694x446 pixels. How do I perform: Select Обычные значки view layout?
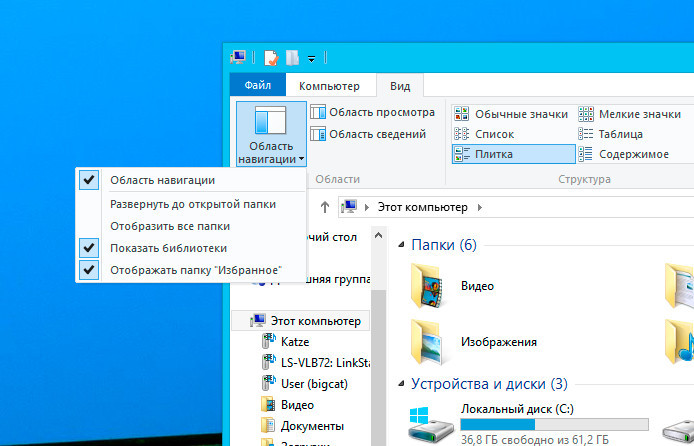coord(511,114)
